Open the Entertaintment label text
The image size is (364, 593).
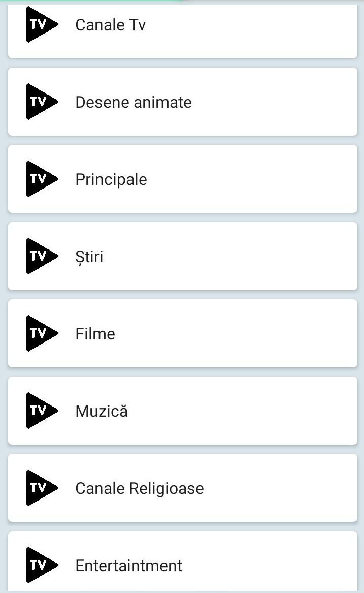(128, 566)
